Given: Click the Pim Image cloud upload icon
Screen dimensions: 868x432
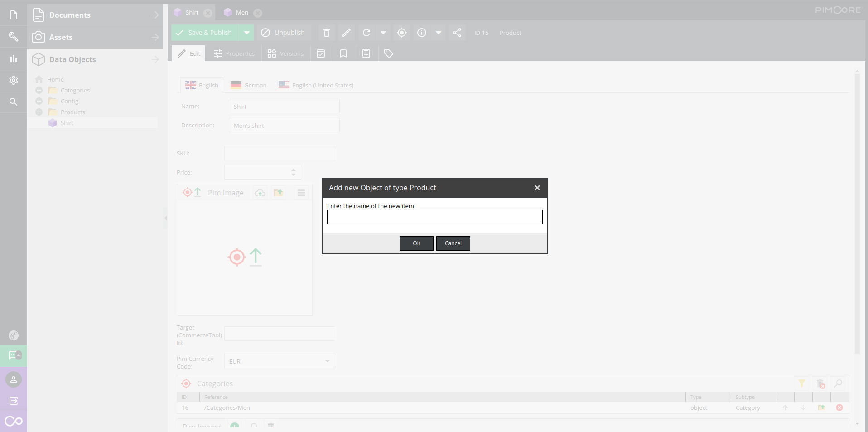Looking at the screenshot, I should pyautogui.click(x=260, y=193).
